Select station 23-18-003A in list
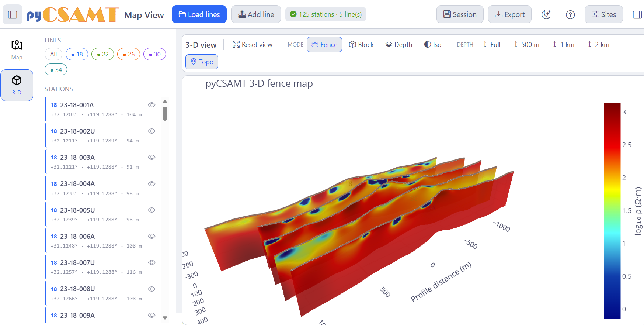Viewport: 644px width, 327px height. pyautogui.click(x=102, y=162)
